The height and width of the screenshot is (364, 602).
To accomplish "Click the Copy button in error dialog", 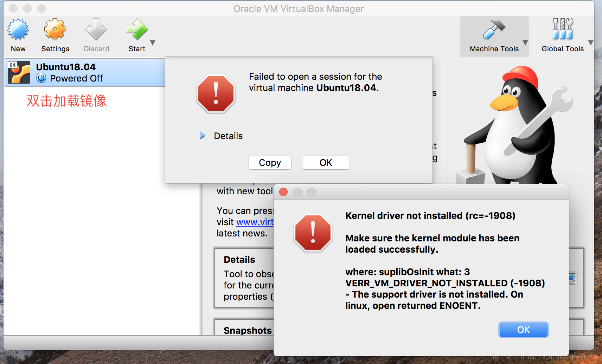I will pyautogui.click(x=270, y=163).
